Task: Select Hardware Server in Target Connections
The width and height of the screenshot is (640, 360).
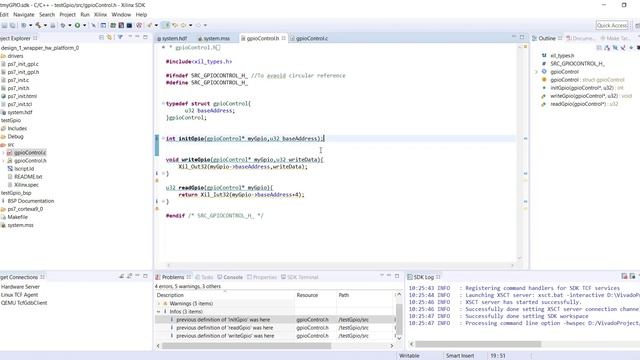Action: click(20, 287)
